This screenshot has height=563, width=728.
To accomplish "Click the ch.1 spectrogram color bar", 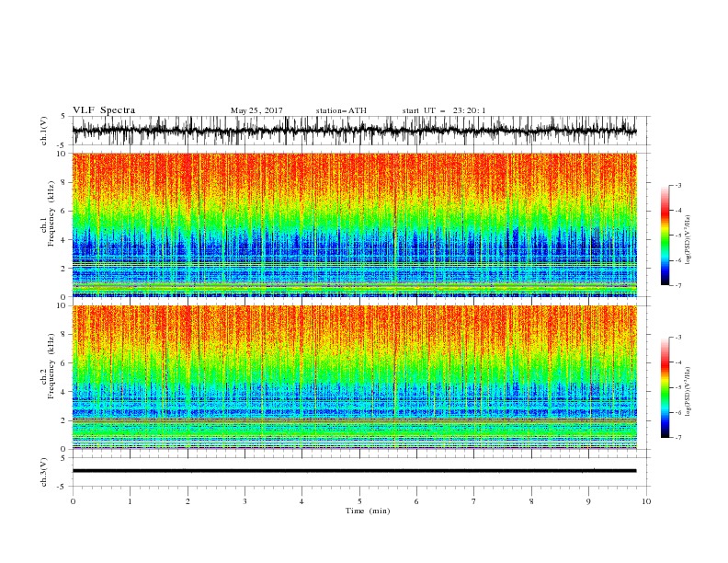I will [665, 235].
